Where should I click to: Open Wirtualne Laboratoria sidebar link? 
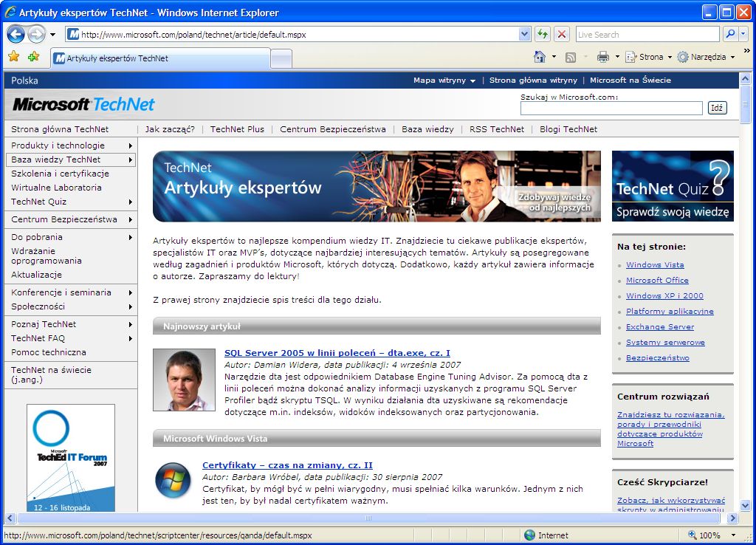[56, 188]
